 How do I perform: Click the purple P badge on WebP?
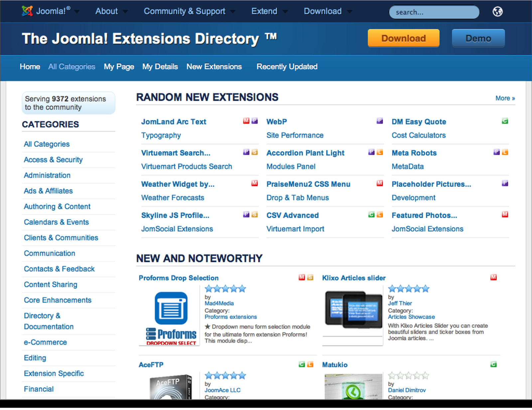380,121
